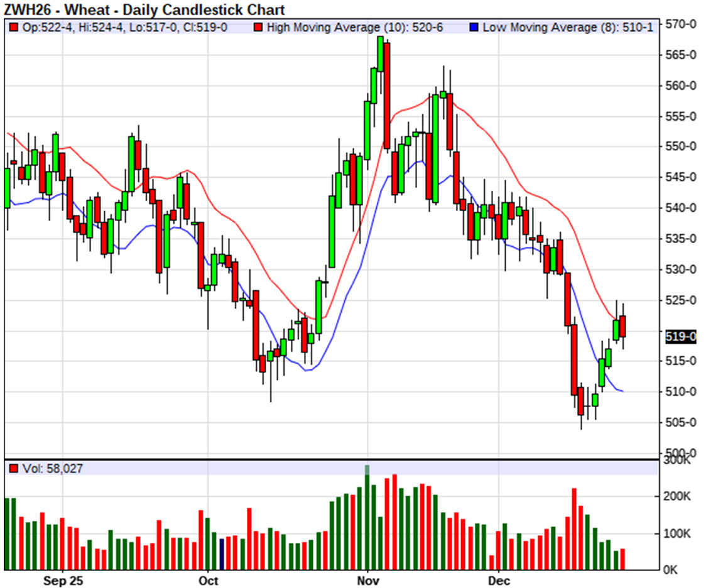The width and height of the screenshot is (706, 588).
Task: Click the red High Moving Average legend swatch
Action: 258,28
